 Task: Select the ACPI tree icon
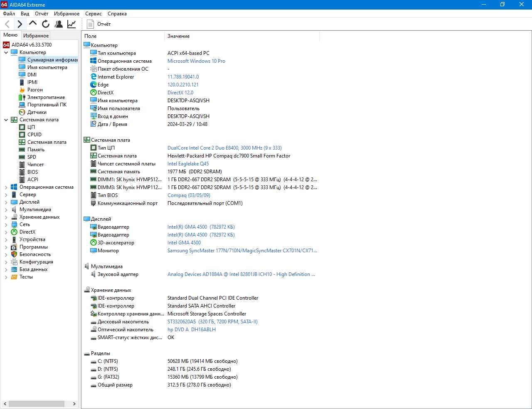click(22, 180)
